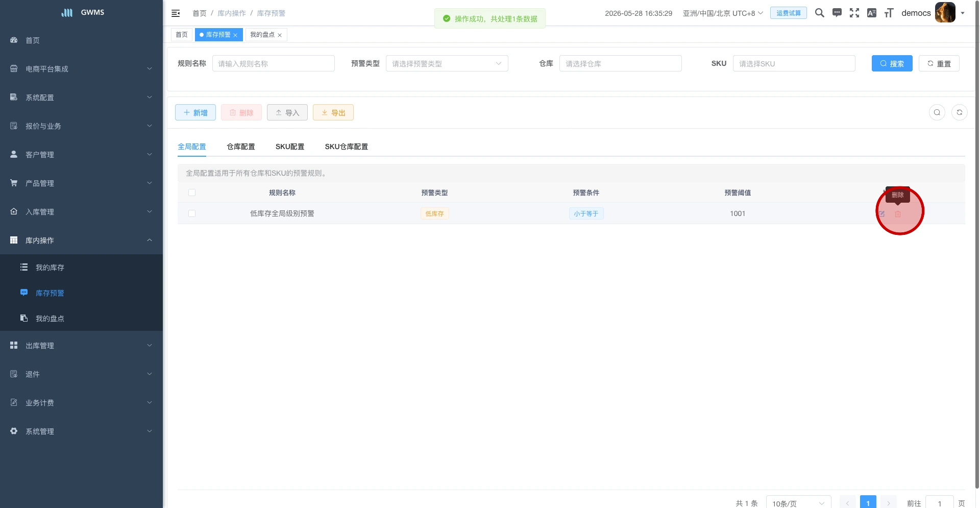Click the 我的库存 list icon
Screen dimensions: 980x508
point(24,267)
